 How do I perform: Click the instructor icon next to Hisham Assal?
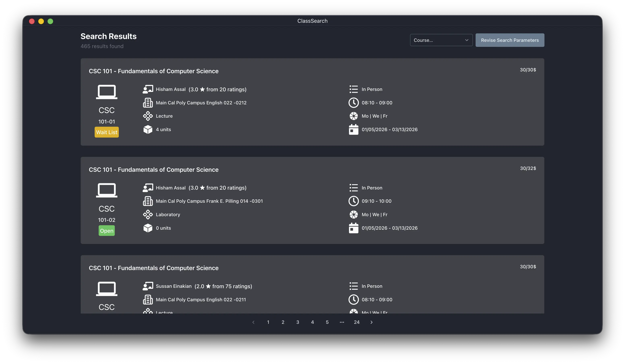tap(148, 89)
